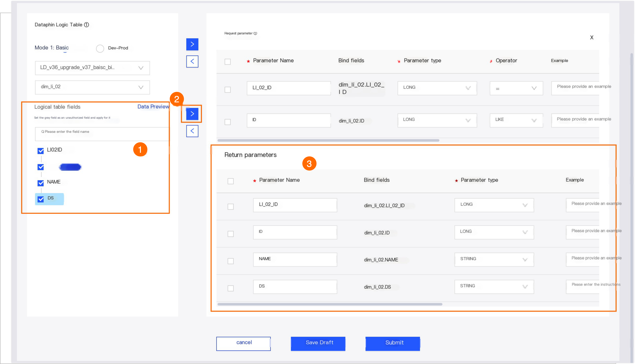Click top left-arrow remove from request parameters
This screenshot has width=635, height=364.
[192, 62]
